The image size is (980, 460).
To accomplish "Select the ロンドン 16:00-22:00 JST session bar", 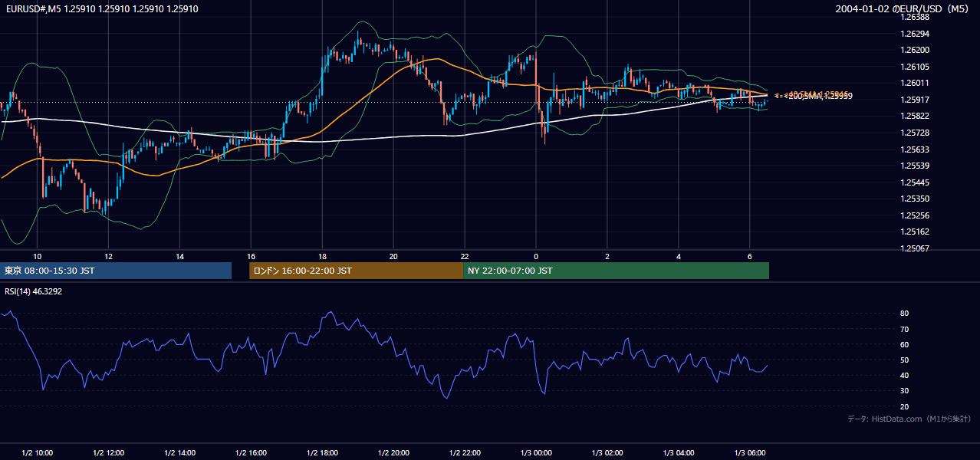I will click(x=356, y=271).
